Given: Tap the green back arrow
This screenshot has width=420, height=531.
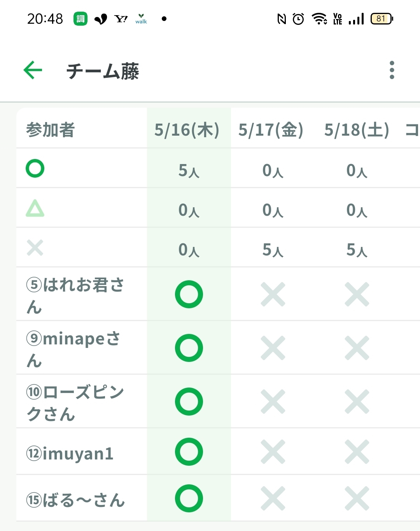Looking at the screenshot, I should click(x=33, y=70).
